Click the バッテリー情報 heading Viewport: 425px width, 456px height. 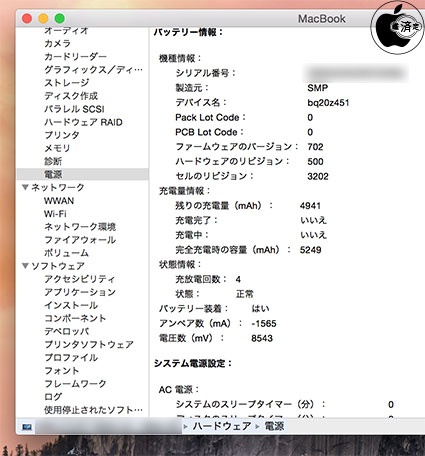coord(188,32)
